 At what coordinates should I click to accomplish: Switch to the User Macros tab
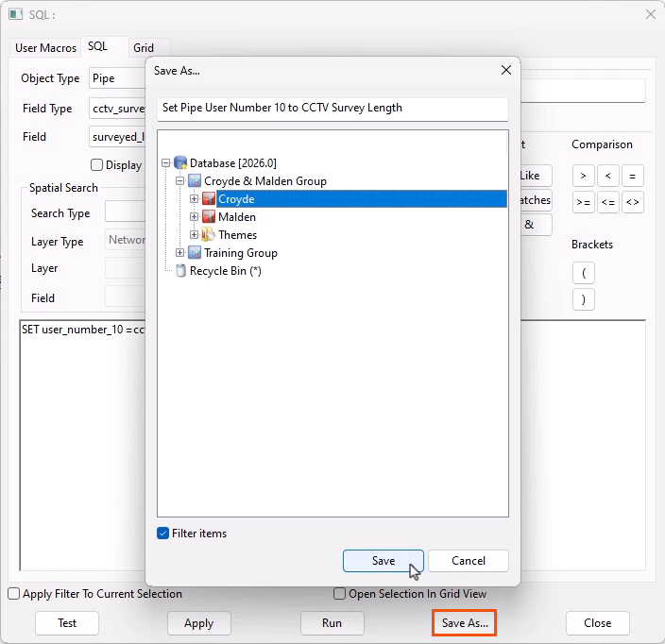pos(45,48)
